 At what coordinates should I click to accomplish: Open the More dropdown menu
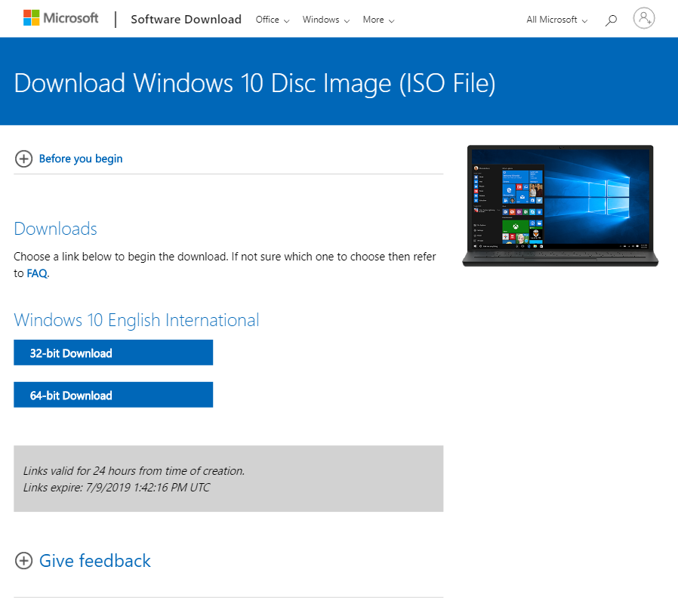click(378, 20)
